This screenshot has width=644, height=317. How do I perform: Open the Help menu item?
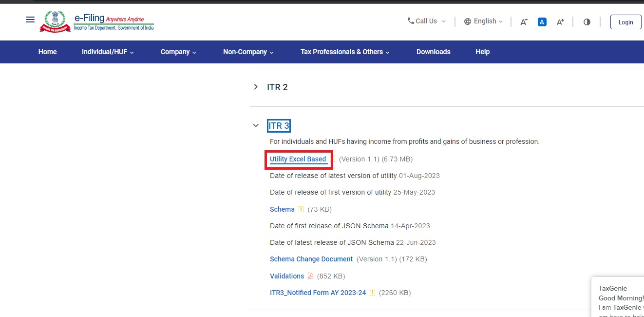483,52
